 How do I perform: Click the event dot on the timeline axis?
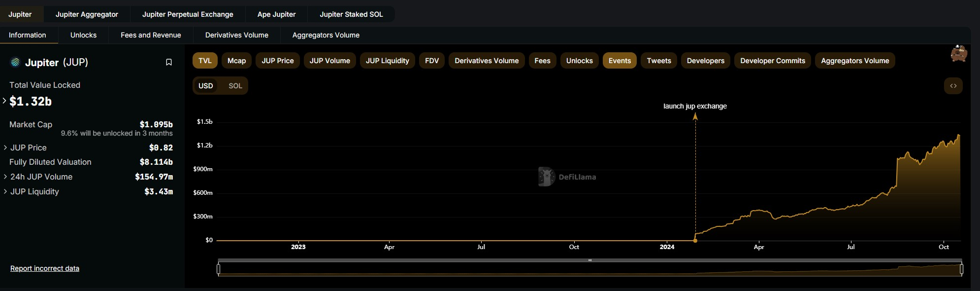[x=695, y=241]
